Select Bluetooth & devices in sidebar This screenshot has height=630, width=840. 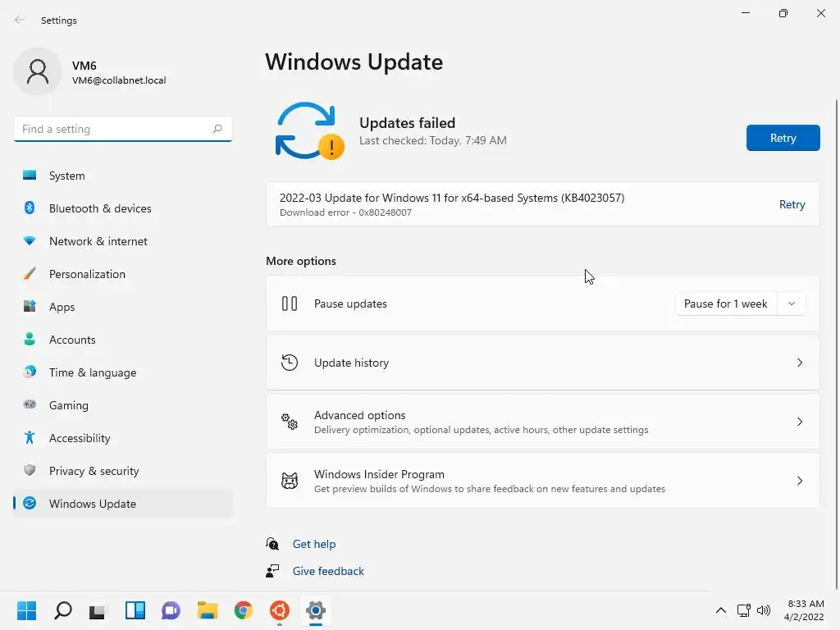[123, 208]
